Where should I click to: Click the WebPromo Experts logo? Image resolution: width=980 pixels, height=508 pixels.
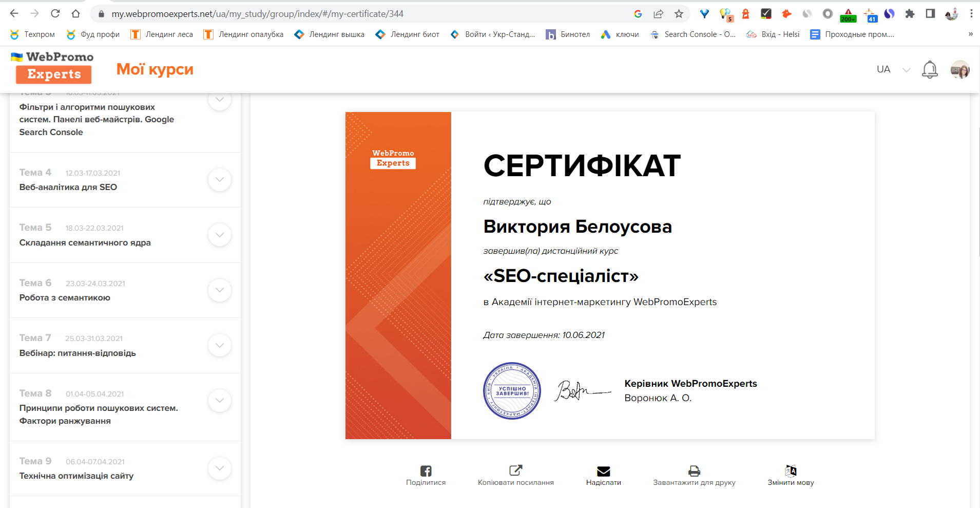53,67
